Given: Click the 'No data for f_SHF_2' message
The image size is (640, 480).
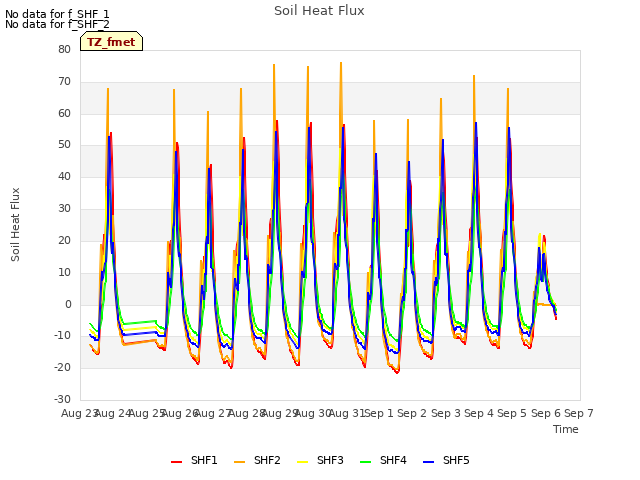Looking at the screenshot, I should [x=57, y=24].
